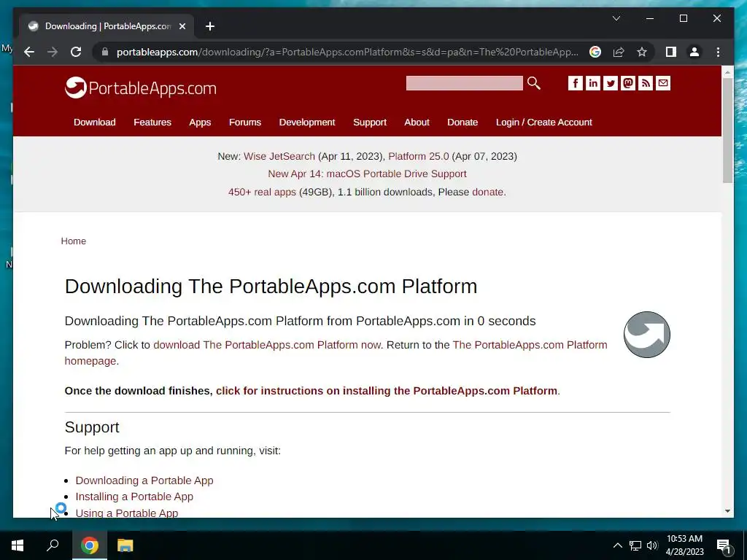Share this page via the share icon

(619, 52)
